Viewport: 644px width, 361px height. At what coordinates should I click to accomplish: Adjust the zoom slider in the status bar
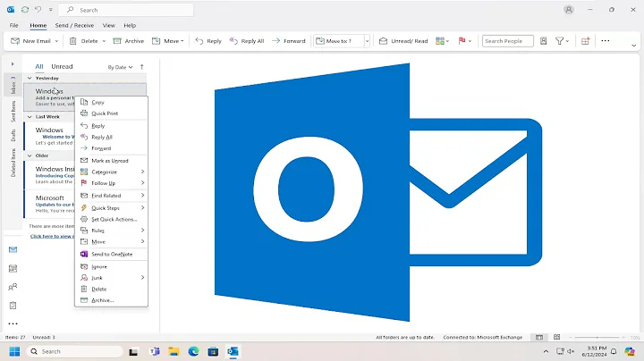599,337
